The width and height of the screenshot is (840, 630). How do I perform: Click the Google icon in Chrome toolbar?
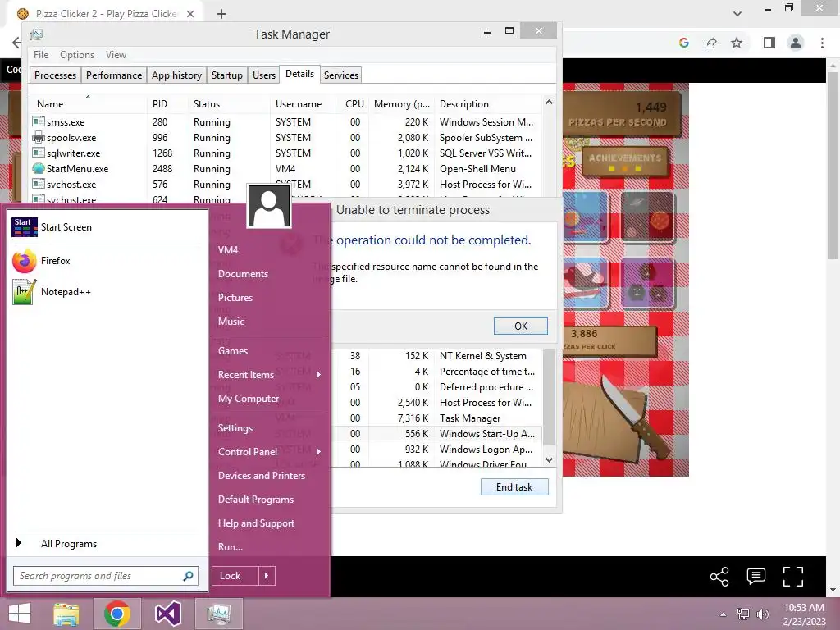[684, 43]
